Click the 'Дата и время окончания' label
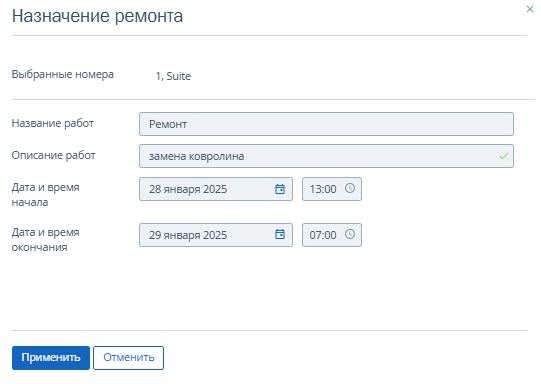Image resolution: width=541 pixels, height=384 pixels. click(x=46, y=240)
